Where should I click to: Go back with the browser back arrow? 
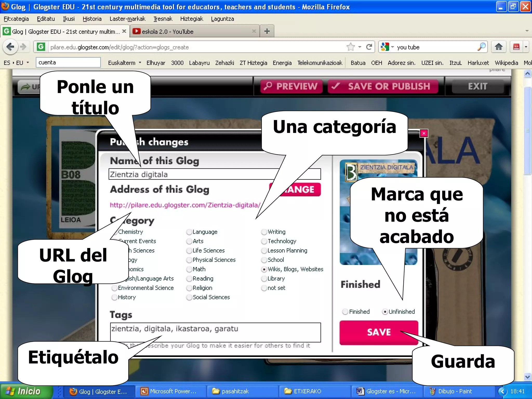(10, 47)
